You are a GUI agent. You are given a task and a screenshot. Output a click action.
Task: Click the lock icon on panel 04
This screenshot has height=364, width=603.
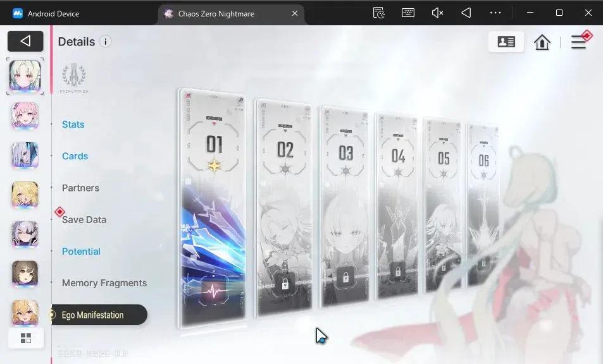click(x=397, y=271)
